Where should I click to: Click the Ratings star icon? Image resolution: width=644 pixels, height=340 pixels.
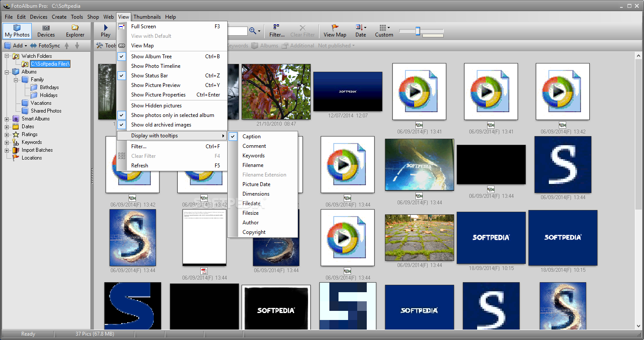pyautogui.click(x=16, y=134)
